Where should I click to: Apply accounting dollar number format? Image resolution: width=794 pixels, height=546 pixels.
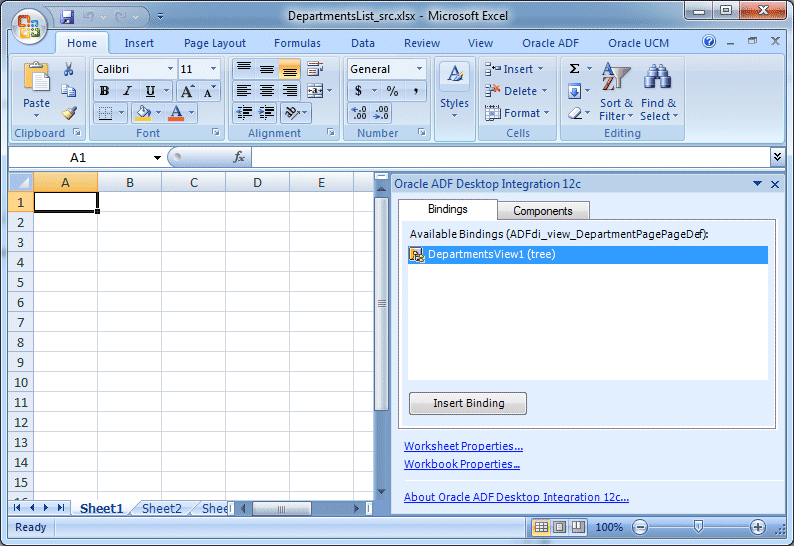tap(359, 91)
